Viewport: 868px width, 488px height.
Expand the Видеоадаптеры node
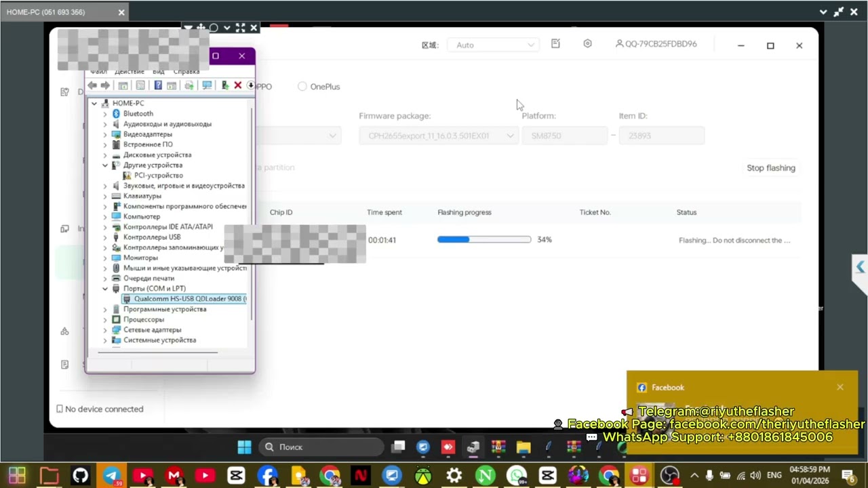[x=105, y=134]
